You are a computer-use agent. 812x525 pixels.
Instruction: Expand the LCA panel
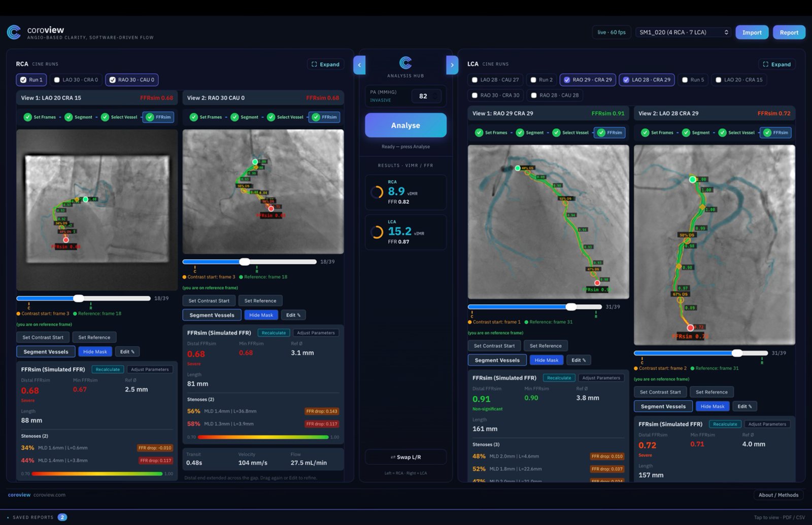pyautogui.click(x=777, y=64)
